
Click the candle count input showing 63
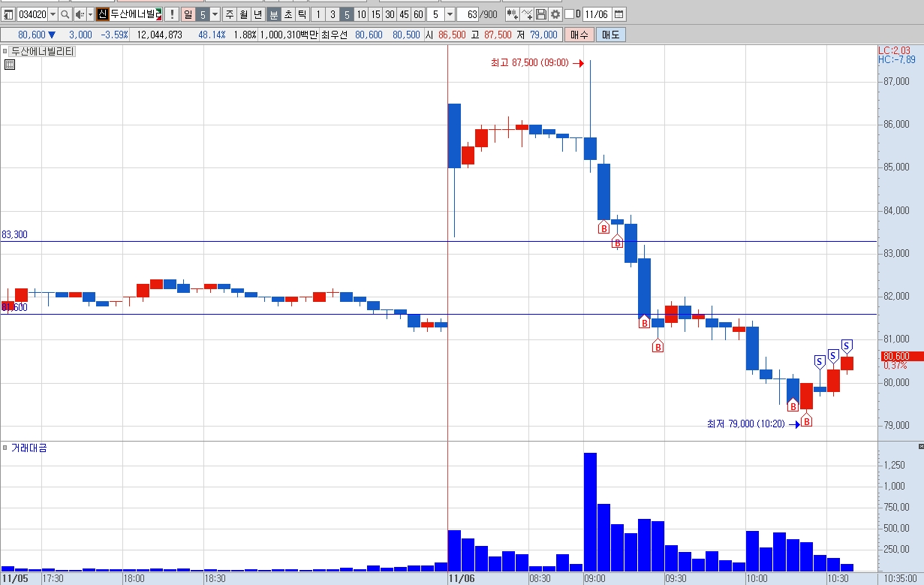point(467,14)
